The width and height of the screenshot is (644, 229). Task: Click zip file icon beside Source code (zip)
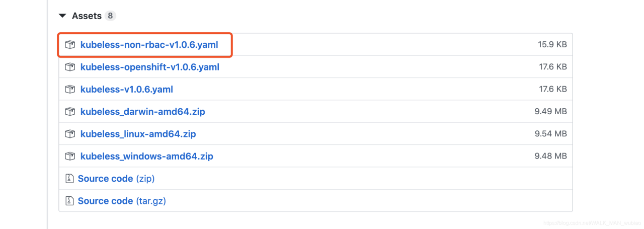coord(69,179)
